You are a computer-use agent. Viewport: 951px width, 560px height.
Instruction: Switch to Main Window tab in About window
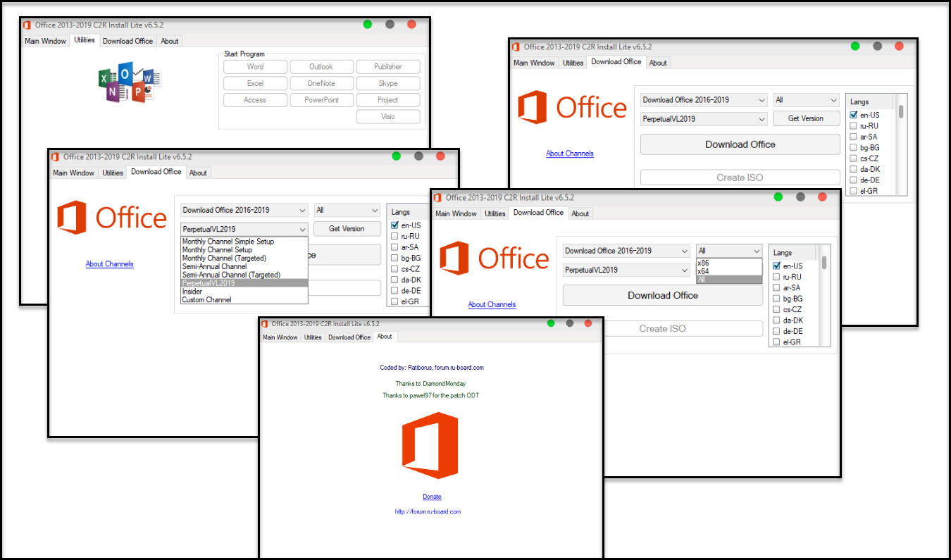pos(280,337)
